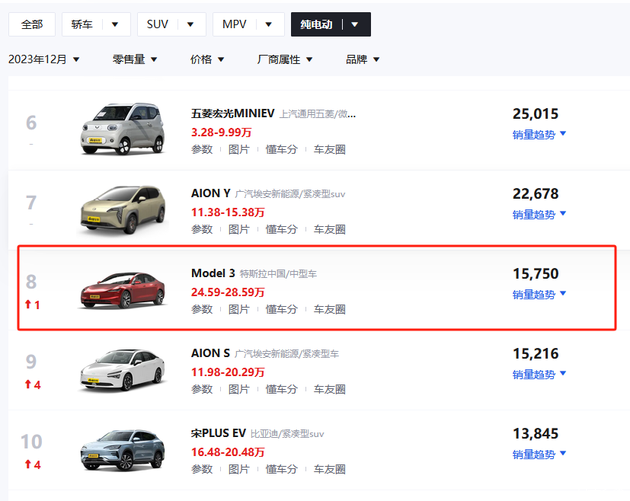Screen dimensions: 630x501
Task: Expand the SUV filter dropdown arrow
Action: pos(190,24)
